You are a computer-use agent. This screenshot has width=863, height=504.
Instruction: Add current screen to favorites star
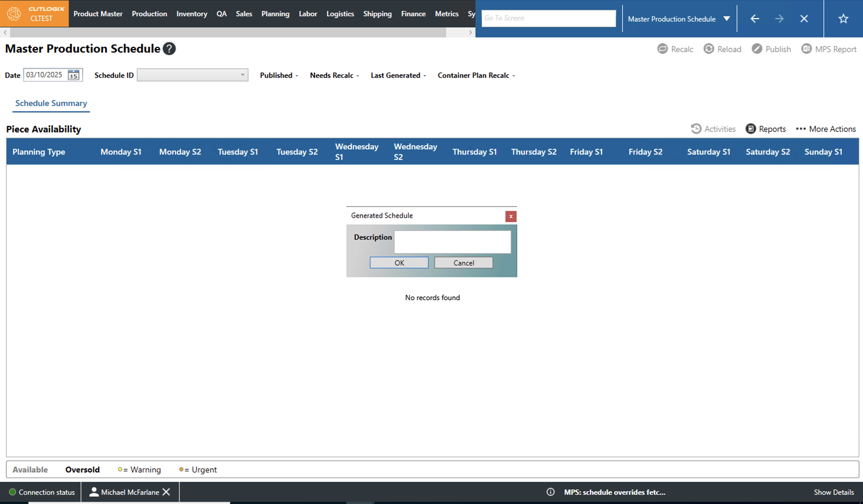tap(843, 18)
